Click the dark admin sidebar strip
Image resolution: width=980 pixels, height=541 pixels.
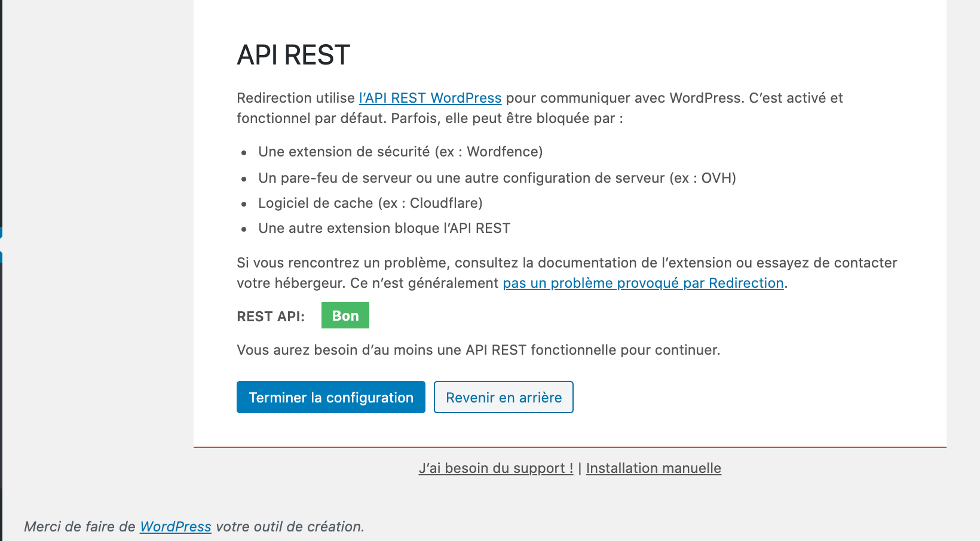pos(1,119)
